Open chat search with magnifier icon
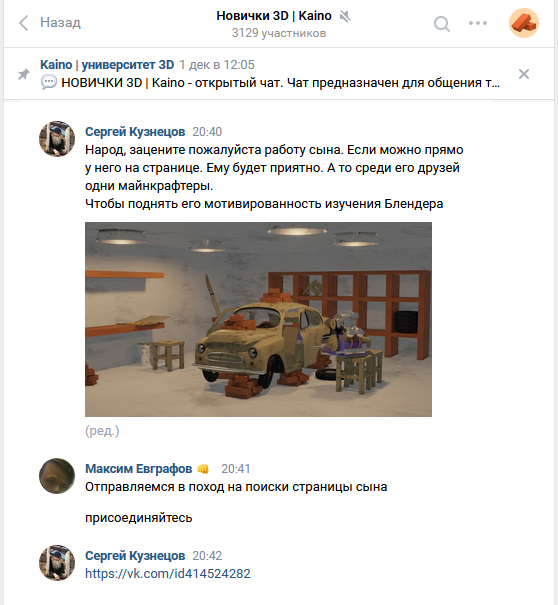 (x=442, y=24)
